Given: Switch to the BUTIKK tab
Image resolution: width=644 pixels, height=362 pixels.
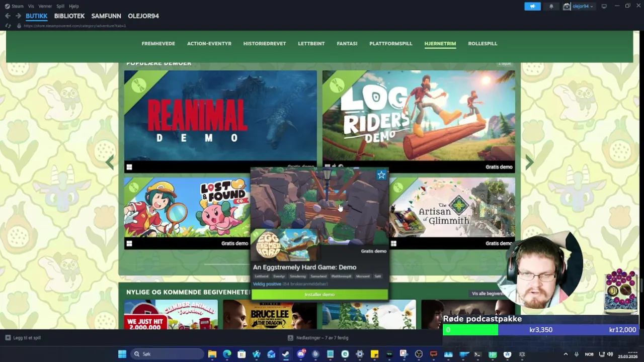Looking at the screenshot, I should (37, 16).
